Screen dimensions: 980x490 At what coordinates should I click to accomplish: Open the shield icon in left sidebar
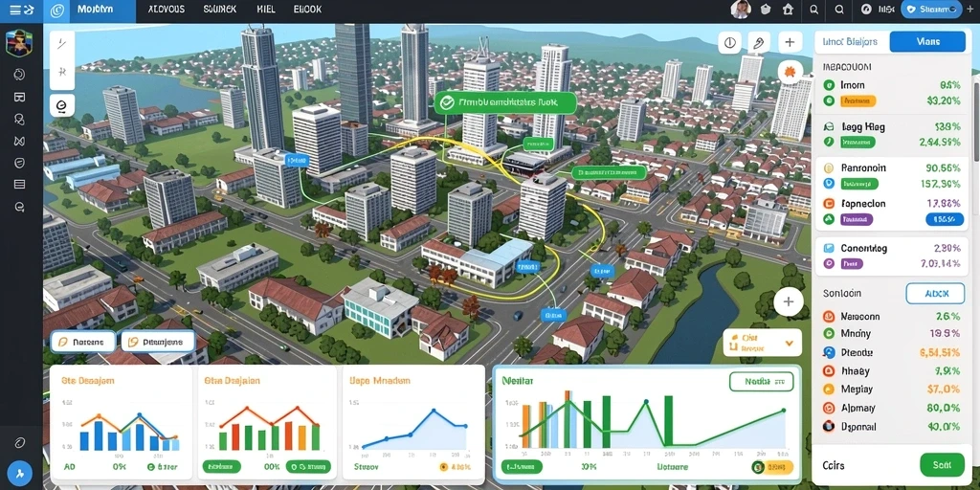click(19, 163)
